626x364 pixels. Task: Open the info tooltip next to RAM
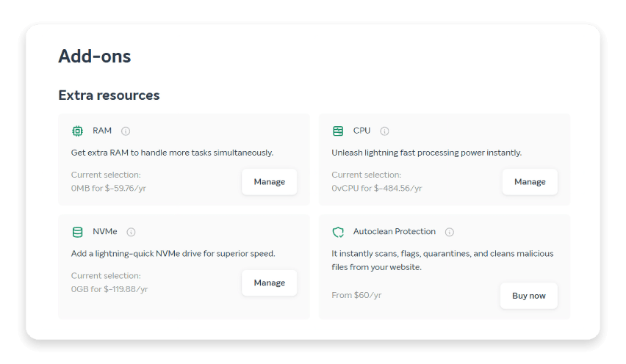pos(126,131)
